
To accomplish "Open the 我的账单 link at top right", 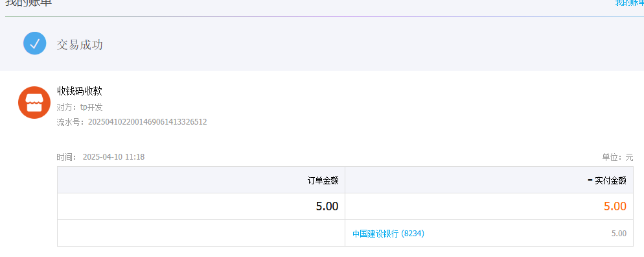I will [629, 3].
